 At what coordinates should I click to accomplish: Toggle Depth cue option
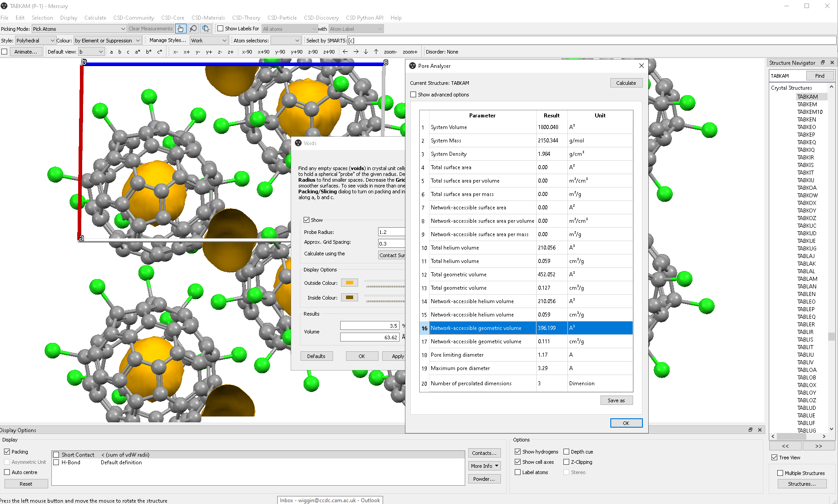point(566,452)
